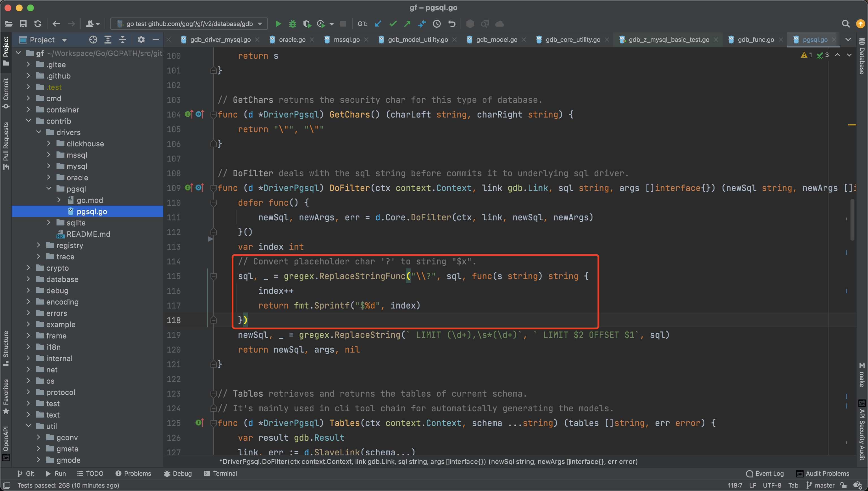The width and height of the screenshot is (868, 491).
Task: Push commits using the green arrow icon
Action: click(407, 24)
